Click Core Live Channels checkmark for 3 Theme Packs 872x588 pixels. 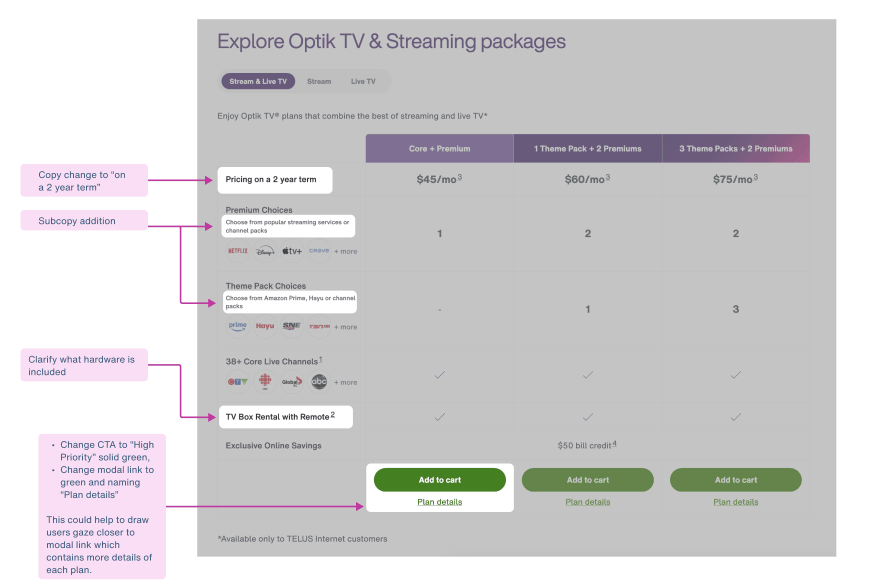736,374
